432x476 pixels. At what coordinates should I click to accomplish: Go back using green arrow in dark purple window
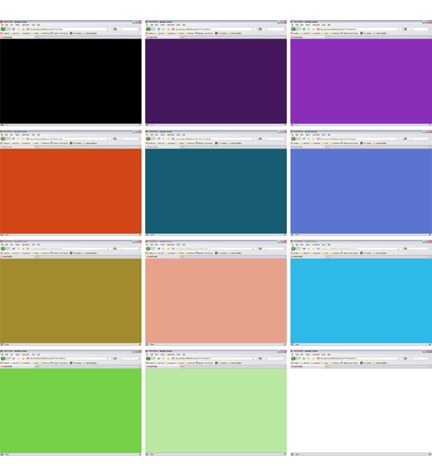click(x=148, y=29)
